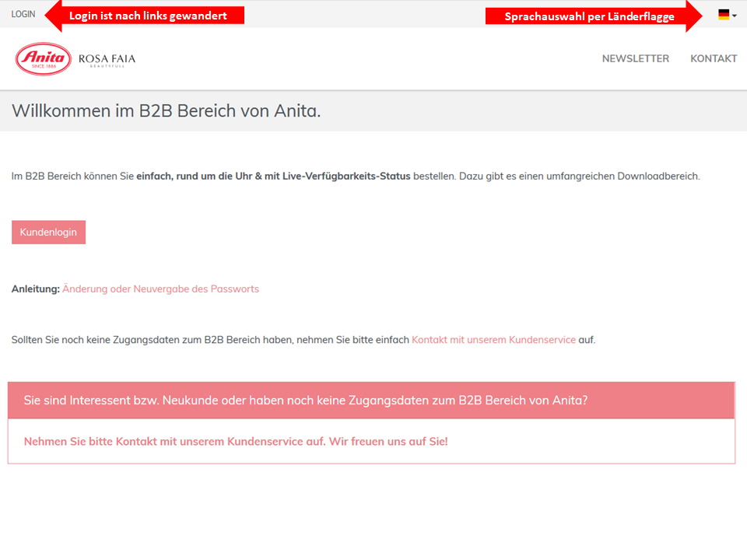
Task: Go to the KONTAKT menu item
Action: 714,58
